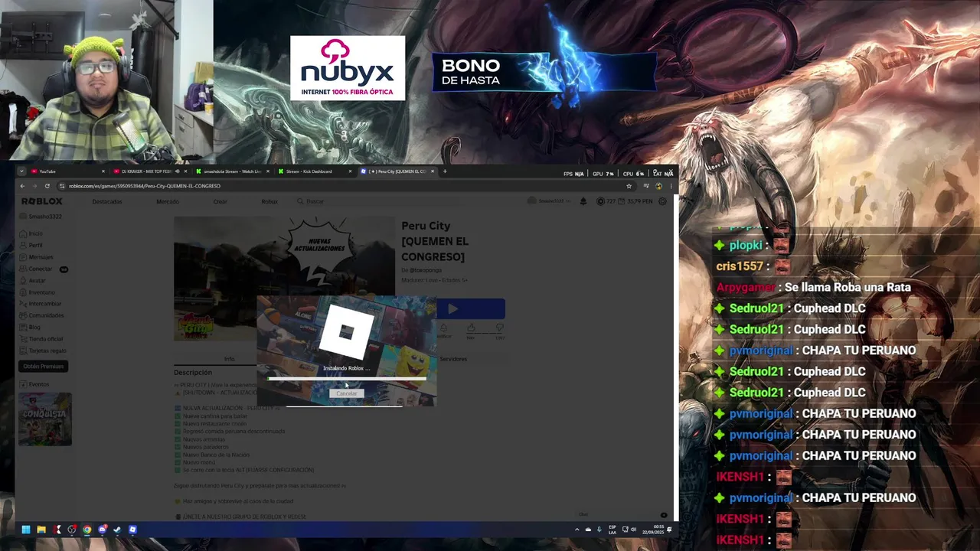This screenshot has width=980, height=551.
Task: Open Eventos in Roblox sidebar
Action: point(34,384)
